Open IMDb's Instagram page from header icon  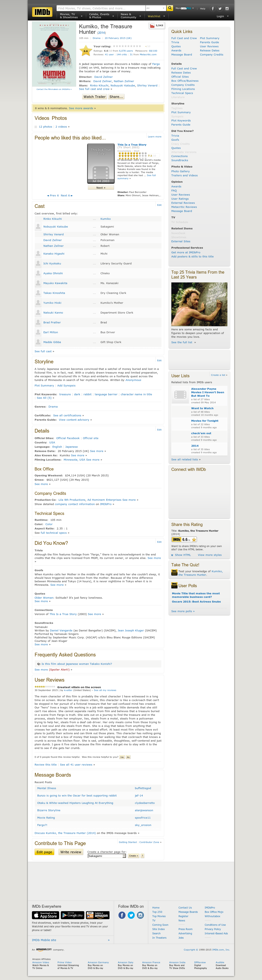click(x=227, y=8)
